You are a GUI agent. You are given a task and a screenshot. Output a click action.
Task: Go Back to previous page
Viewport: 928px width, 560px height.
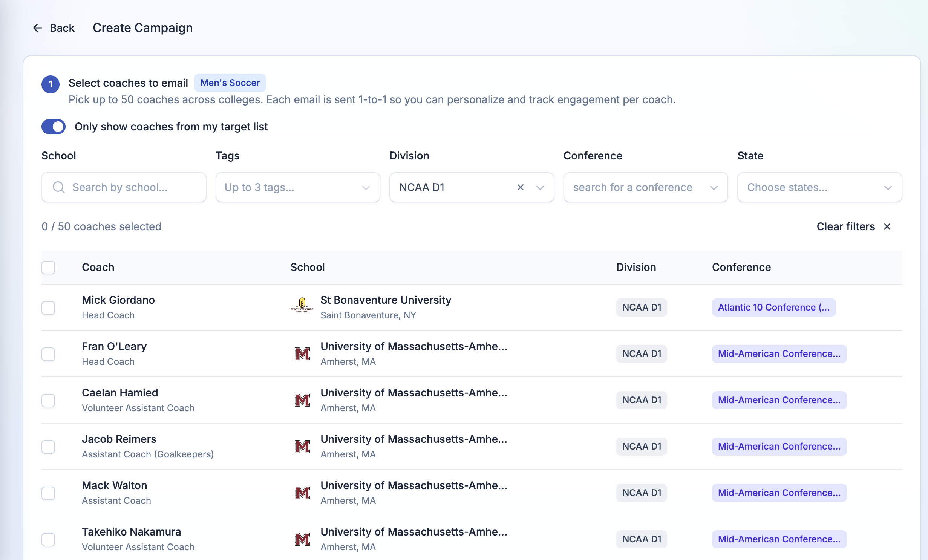(54, 28)
